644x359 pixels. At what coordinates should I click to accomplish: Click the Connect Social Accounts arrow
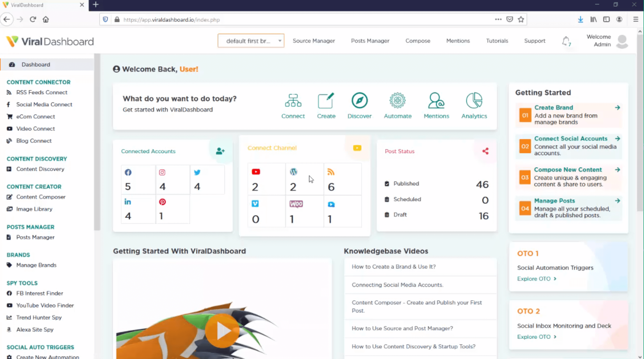[x=618, y=139]
